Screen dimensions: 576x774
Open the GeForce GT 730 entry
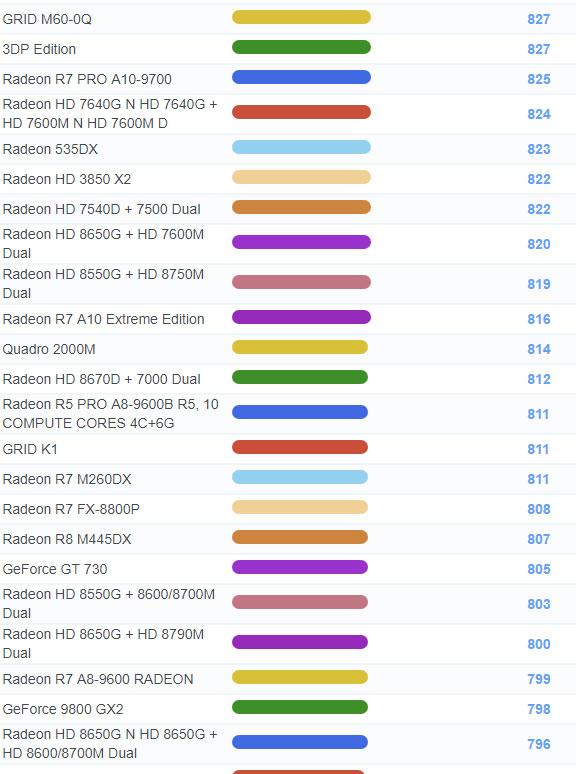click(x=55, y=570)
